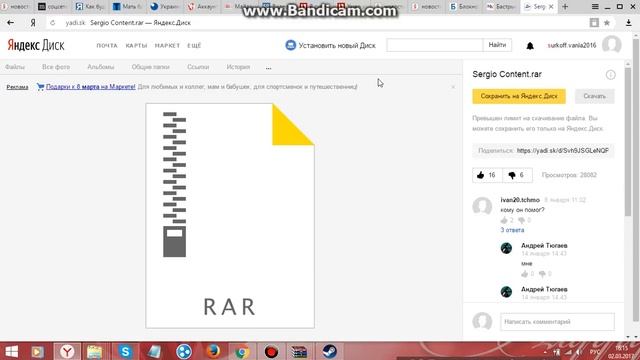Open the МАРКЕТ service link
The image size is (640, 360).
pyautogui.click(x=167, y=46)
